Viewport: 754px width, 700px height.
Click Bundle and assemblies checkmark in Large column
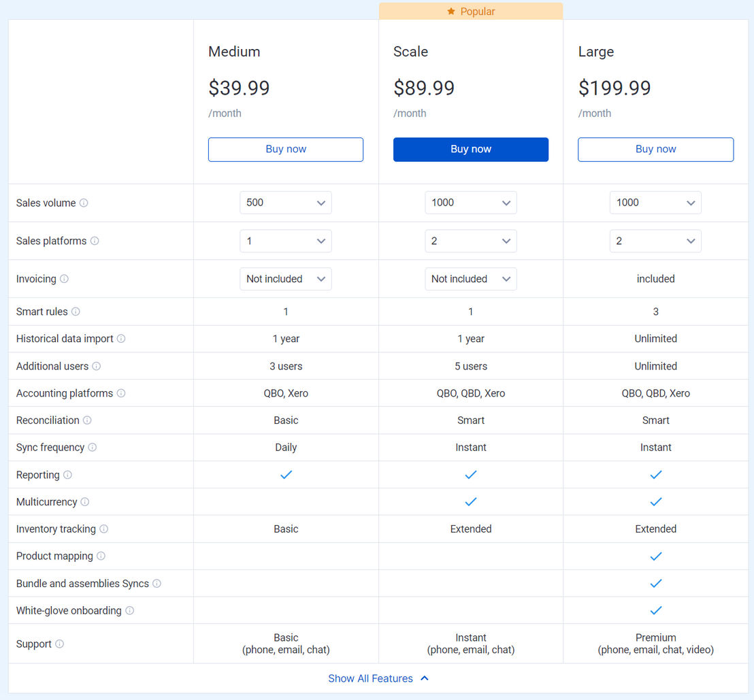[656, 584]
